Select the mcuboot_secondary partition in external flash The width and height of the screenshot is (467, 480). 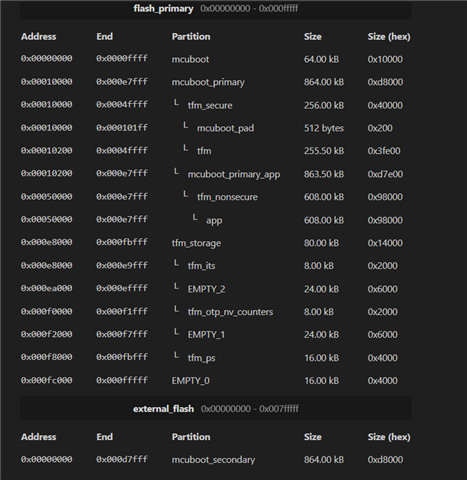(213, 460)
